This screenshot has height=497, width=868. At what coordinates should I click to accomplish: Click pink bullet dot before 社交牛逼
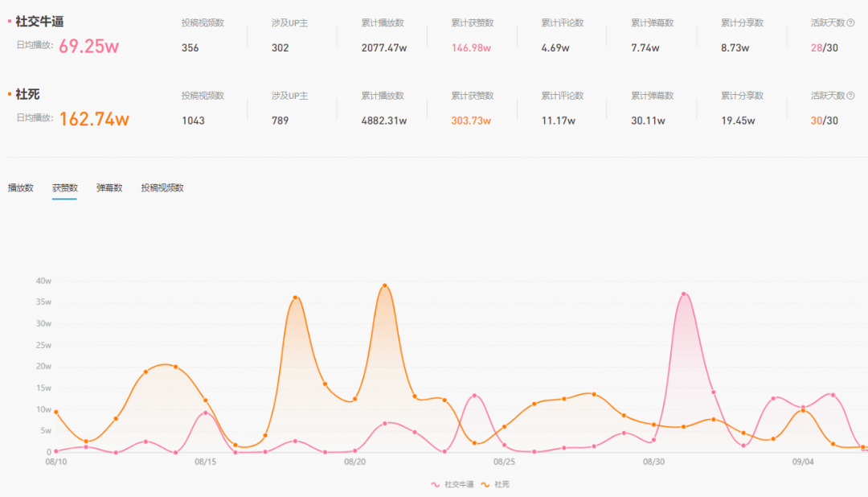(10, 21)
